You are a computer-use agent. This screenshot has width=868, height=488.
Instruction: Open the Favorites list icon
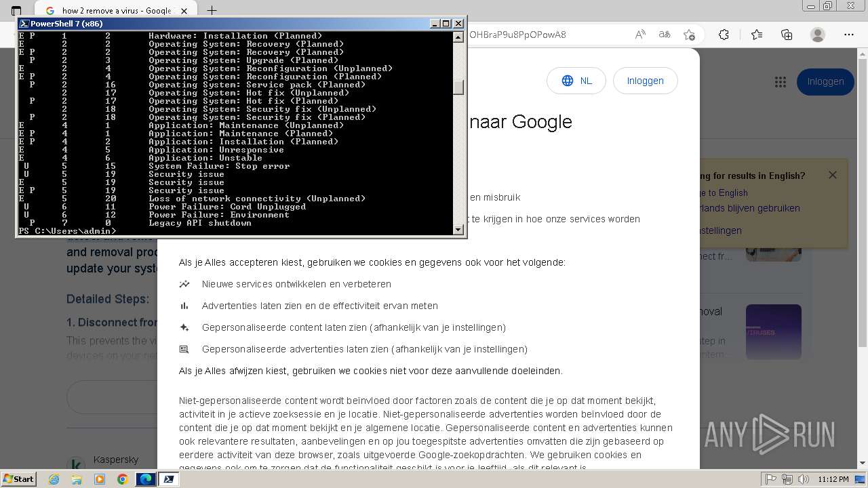757,35
